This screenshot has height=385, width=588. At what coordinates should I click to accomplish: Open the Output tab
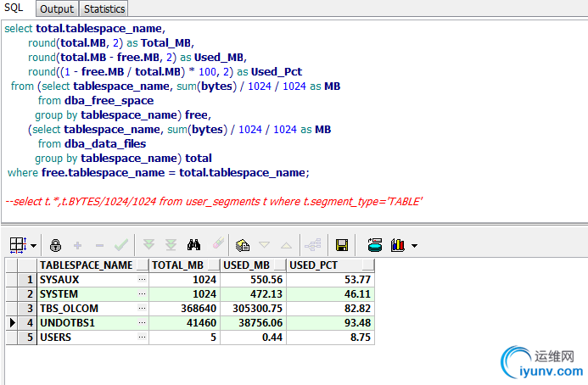[x=57, y=8]
